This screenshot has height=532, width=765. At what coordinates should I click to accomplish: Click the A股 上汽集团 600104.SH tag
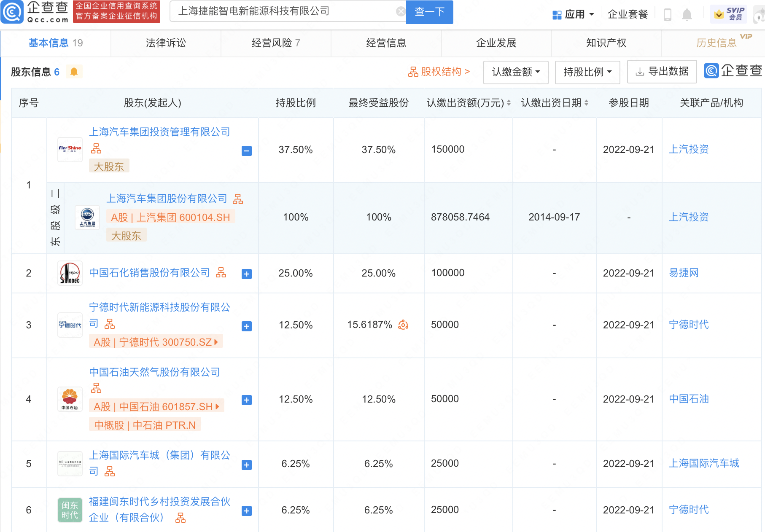(170, 217)
